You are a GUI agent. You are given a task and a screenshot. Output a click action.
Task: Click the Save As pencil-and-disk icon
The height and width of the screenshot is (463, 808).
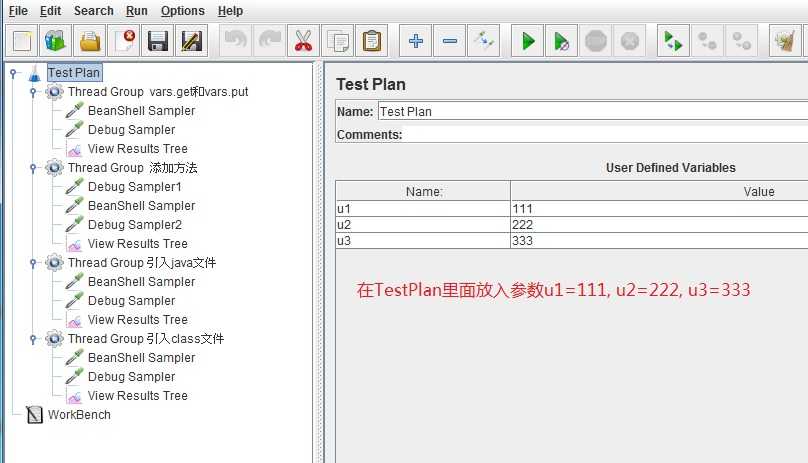pos(192,41)
